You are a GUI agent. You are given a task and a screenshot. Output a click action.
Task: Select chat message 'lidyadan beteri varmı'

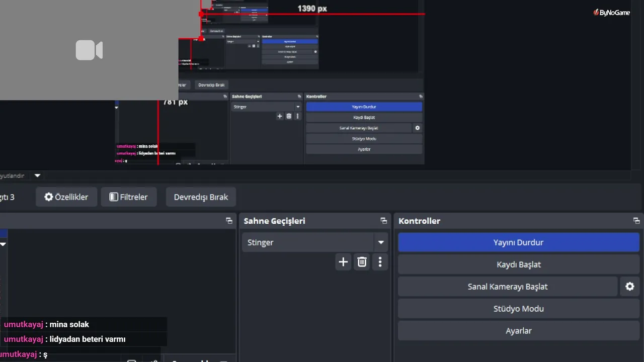(x=87, y=339)
